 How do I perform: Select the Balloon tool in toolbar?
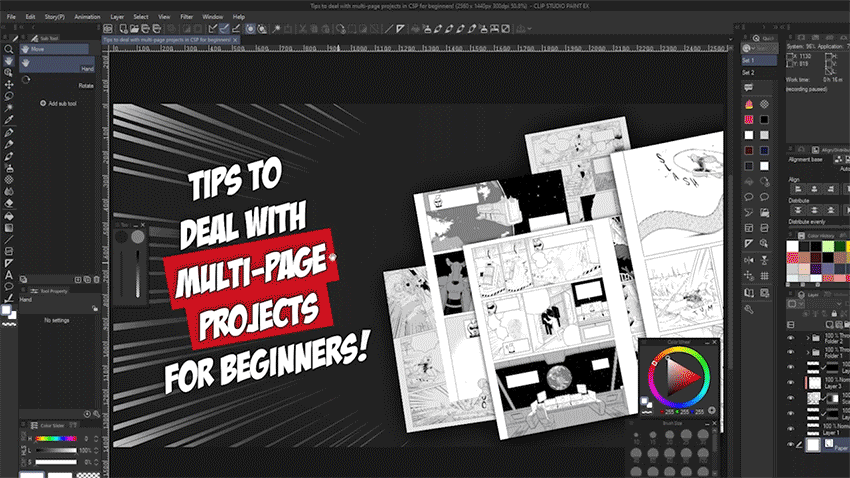point(9,287)
